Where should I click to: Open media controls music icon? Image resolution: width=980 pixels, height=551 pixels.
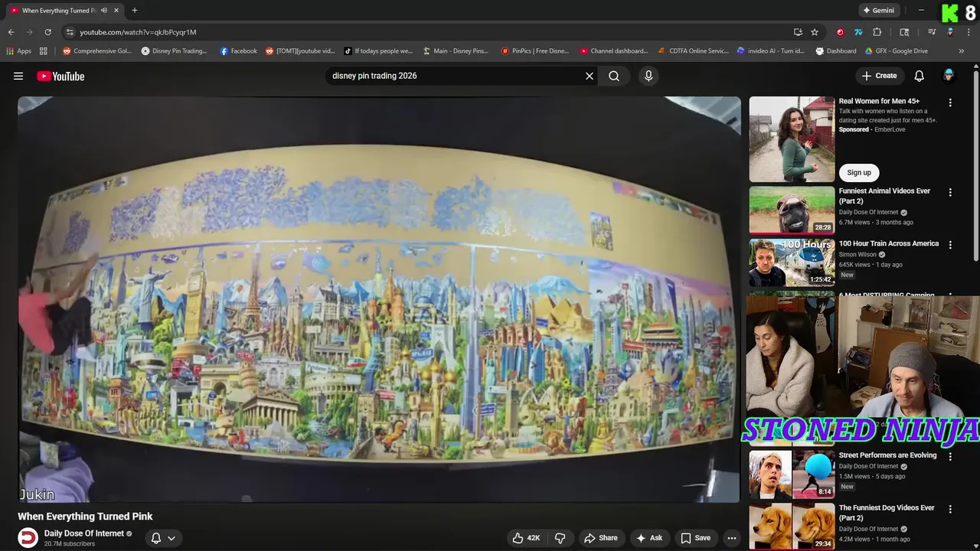click(932, 32)
